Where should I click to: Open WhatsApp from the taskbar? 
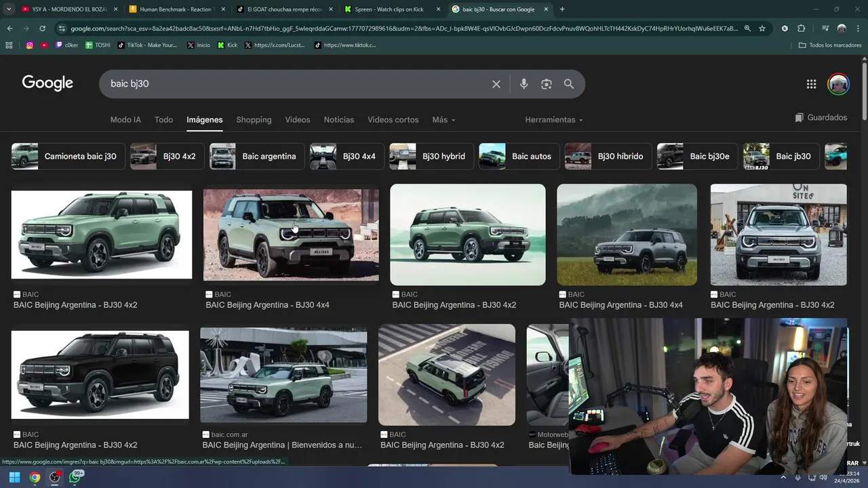(75, 477)
